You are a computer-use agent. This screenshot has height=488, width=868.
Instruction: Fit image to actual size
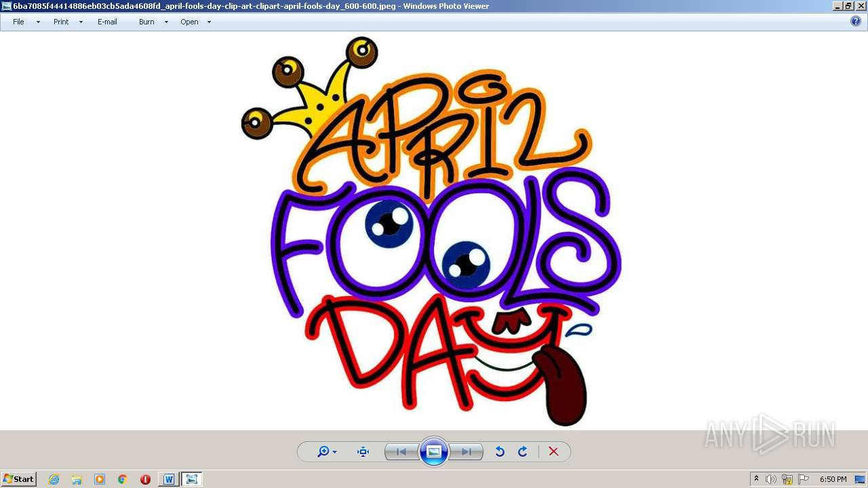363,452
